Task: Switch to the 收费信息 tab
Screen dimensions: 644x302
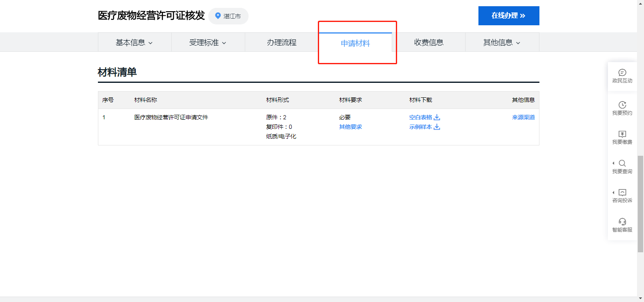Action: [429, 42]
